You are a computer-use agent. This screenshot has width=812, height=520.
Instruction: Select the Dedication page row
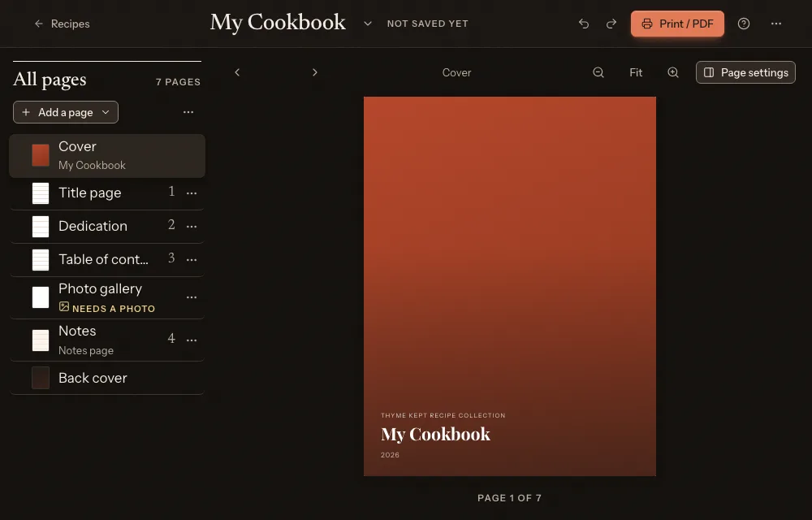tap(107, 227)
